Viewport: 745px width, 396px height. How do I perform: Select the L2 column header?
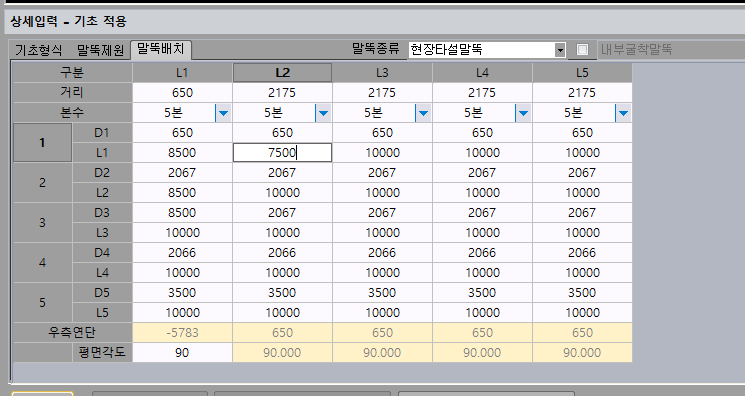tap(282, 73)
